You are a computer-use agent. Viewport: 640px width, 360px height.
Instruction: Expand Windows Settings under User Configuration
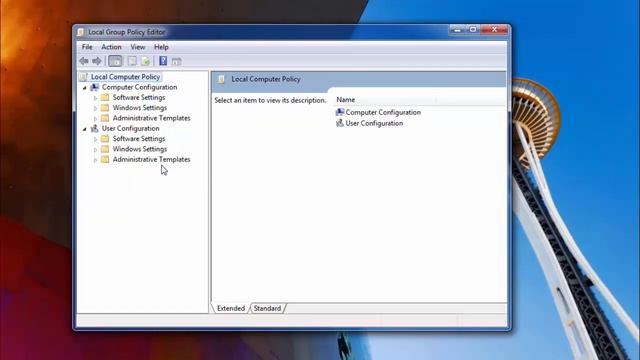click(x=96, y=149)
